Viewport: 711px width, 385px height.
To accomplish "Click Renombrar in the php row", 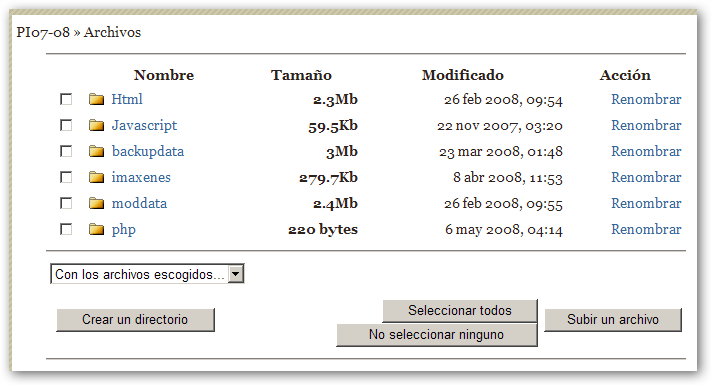I will coord(646,229).
